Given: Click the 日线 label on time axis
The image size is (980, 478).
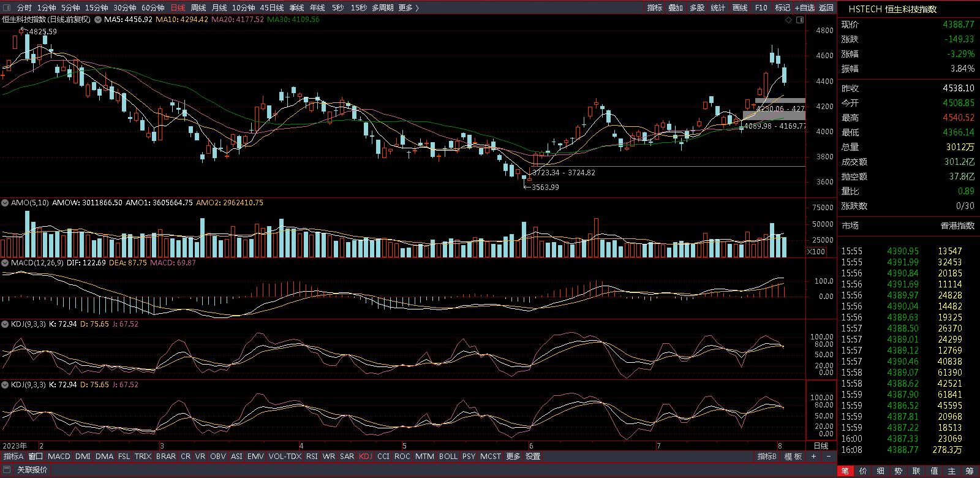Looking at the screenshot, I should click(820, 446).
